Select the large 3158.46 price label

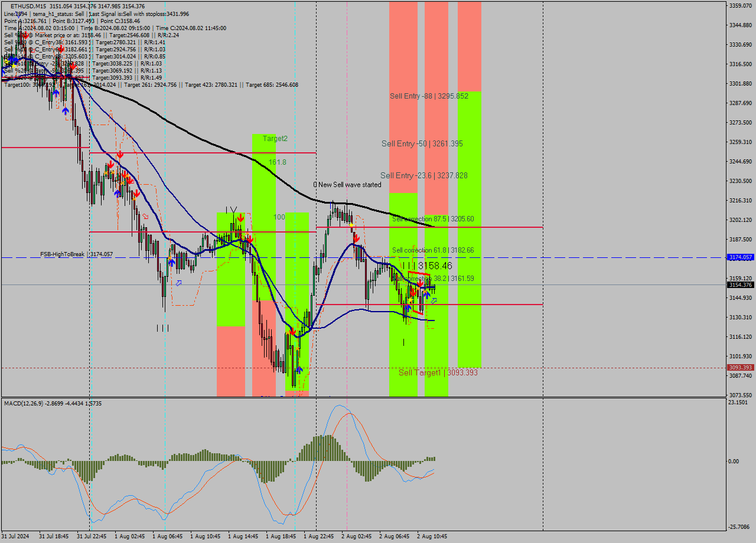(x=435, y=266)
